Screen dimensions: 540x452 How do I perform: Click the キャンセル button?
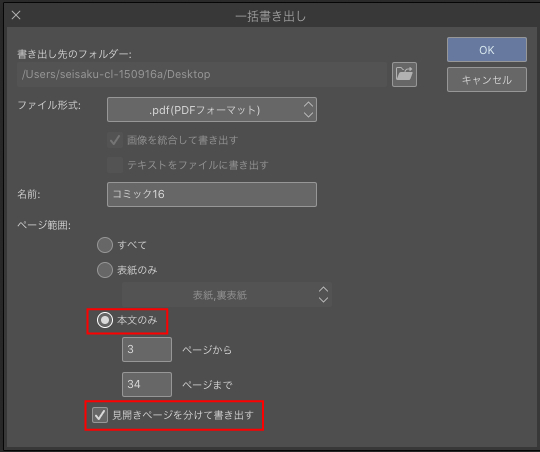(487, 80)
